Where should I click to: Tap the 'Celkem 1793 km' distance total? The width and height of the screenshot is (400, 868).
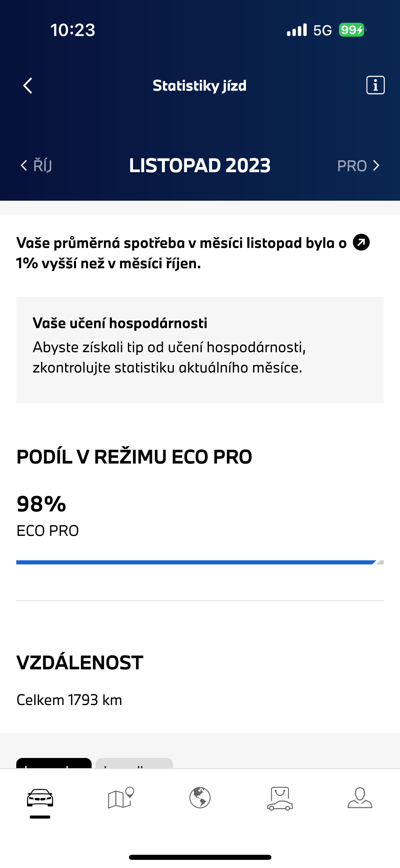point(69,700)
